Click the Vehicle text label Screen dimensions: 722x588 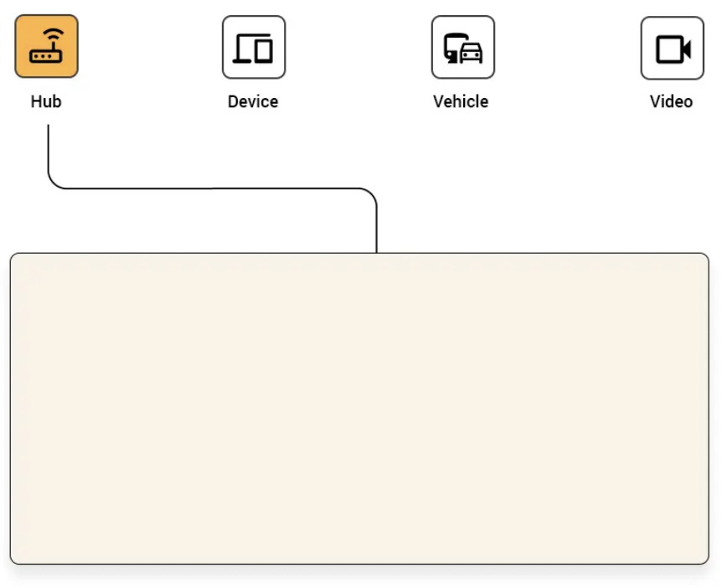[x=461, y=101]
